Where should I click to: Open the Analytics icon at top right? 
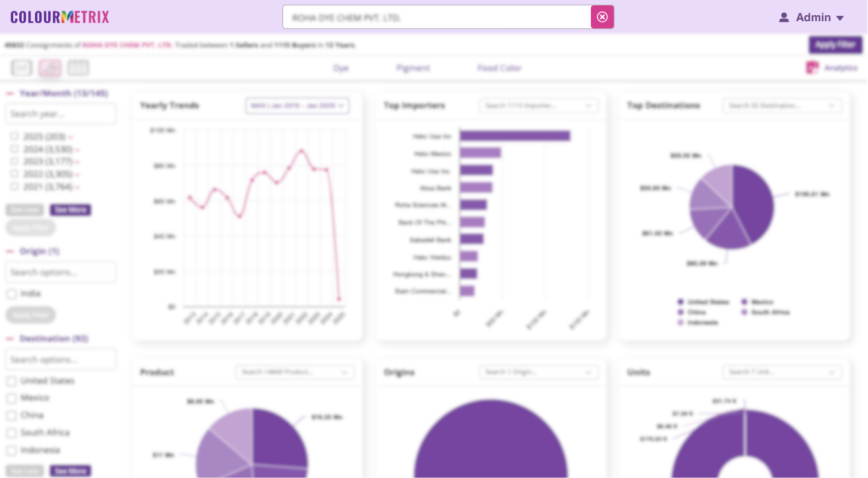pyautogui.click(x=812, y=68)
